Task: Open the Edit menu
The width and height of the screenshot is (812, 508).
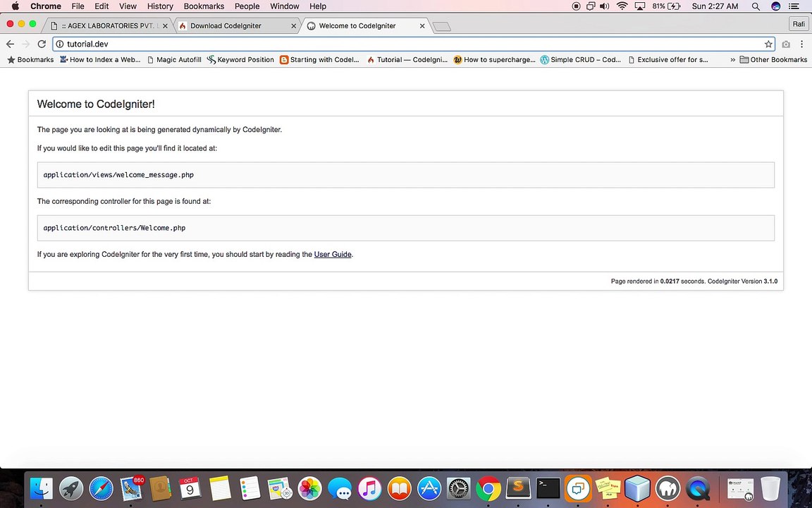Action: [x=101, y=6]
